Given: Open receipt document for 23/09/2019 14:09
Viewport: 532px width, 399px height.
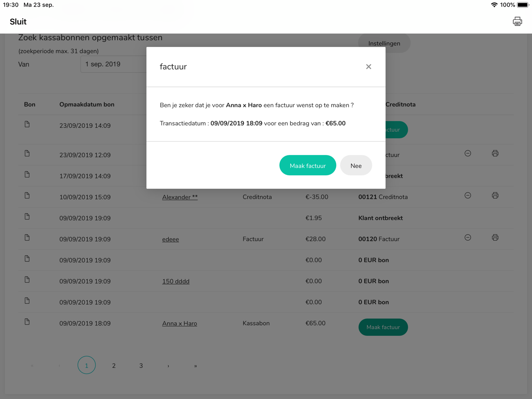Looking at the screenshot, I should [x=27, y=124].
